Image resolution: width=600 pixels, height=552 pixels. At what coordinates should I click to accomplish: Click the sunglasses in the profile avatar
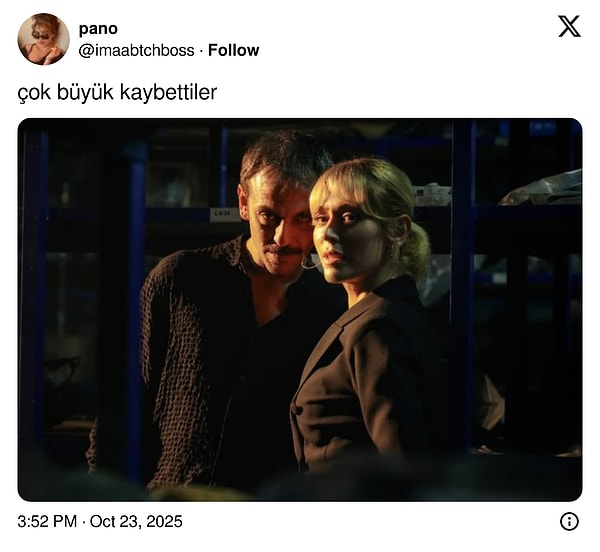coord(41,35)
